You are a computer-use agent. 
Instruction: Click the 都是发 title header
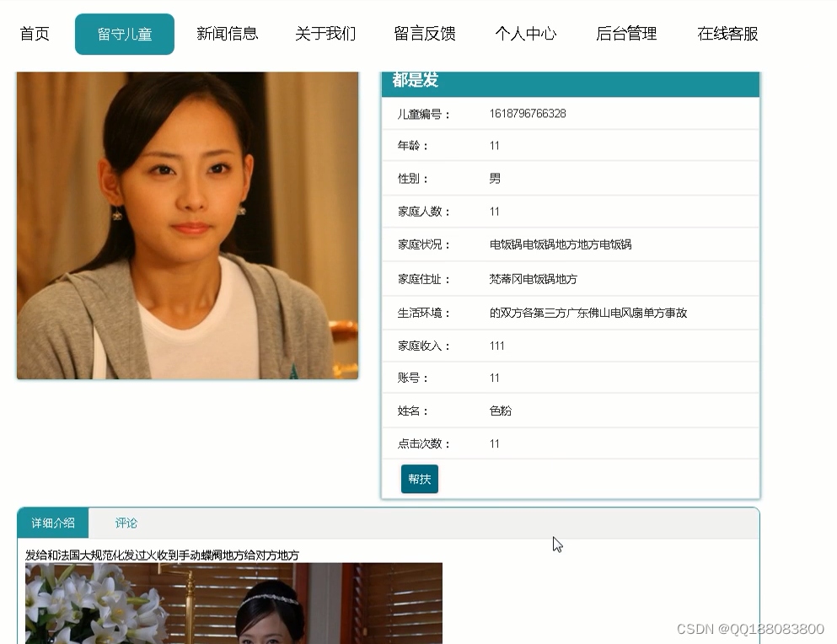point(571,83)
